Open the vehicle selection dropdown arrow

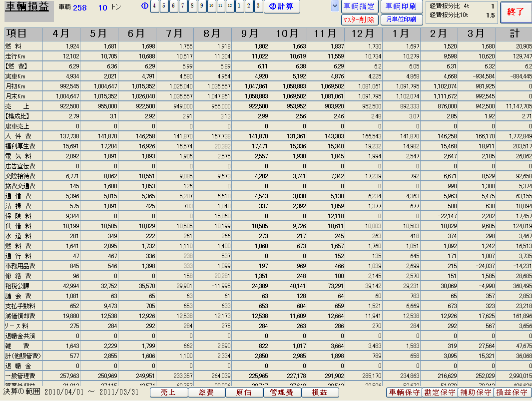pos(335,6)
